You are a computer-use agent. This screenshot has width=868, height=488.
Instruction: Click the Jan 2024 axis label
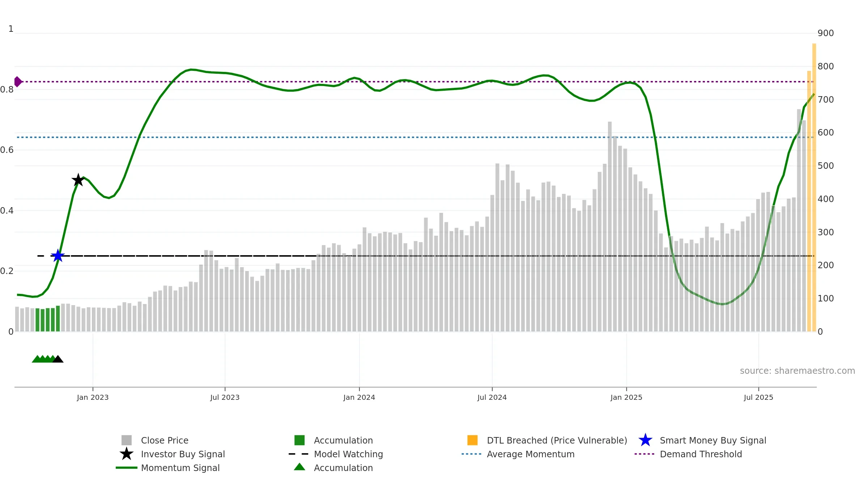tap(359, 398)
